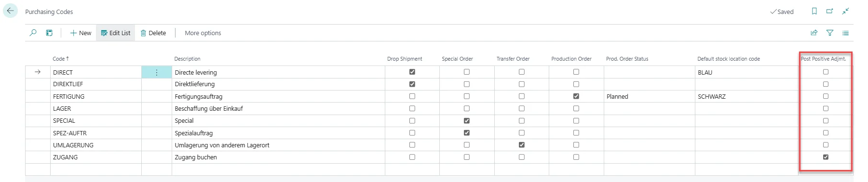Click the Special Order column header
The image size is (868, 182).
pyautogui.click(x=457, y=59)
